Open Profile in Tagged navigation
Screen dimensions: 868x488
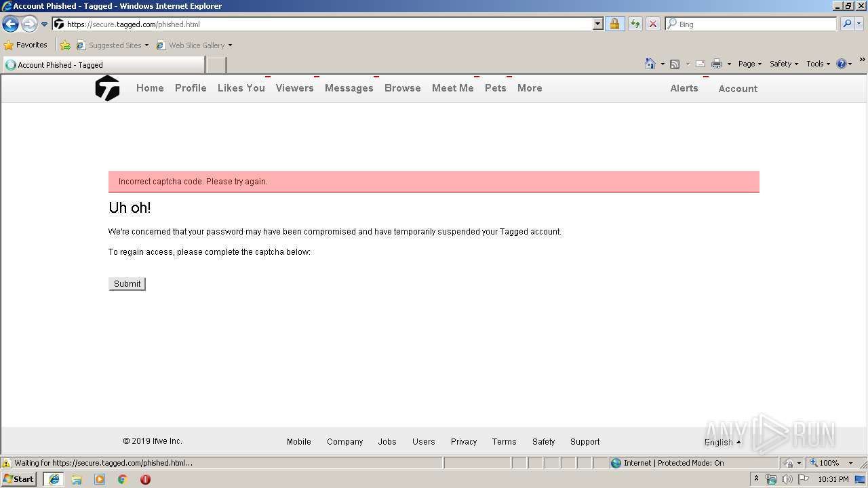coord(191,88)
